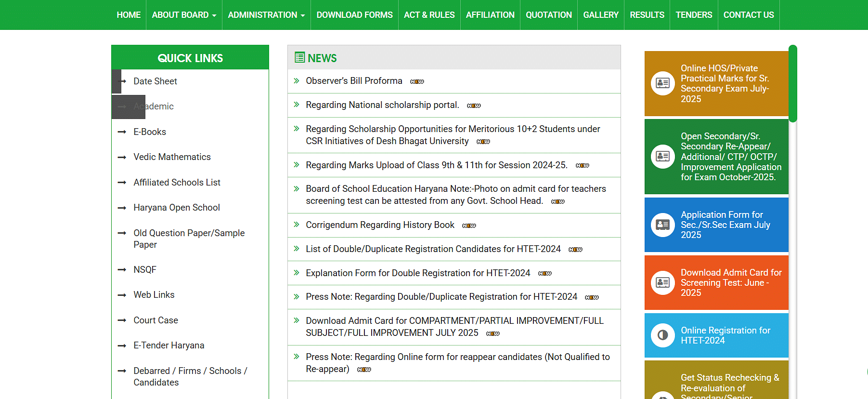
Task: Open the Marks Upload Class 9th & 11th news
Action: (x=437, y=165)
